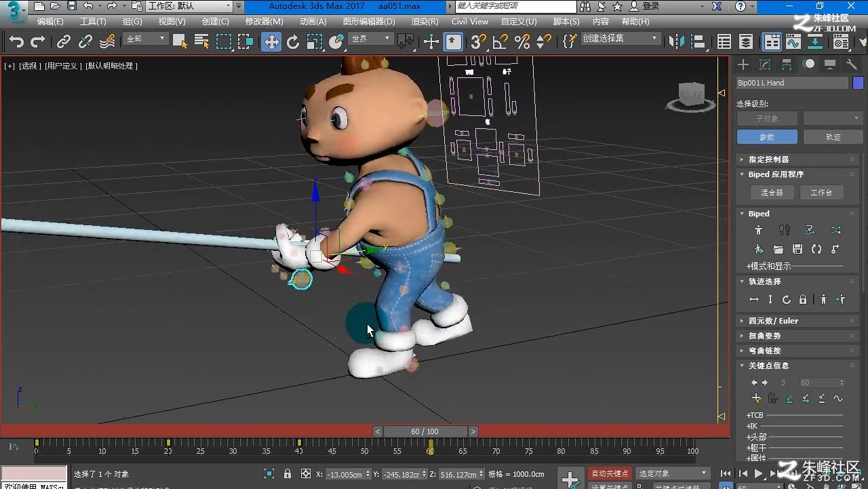This screenshot has width=868, height=489.
Task: Open the Layer Explorer toolbar icon
Action: click(746, 42)
